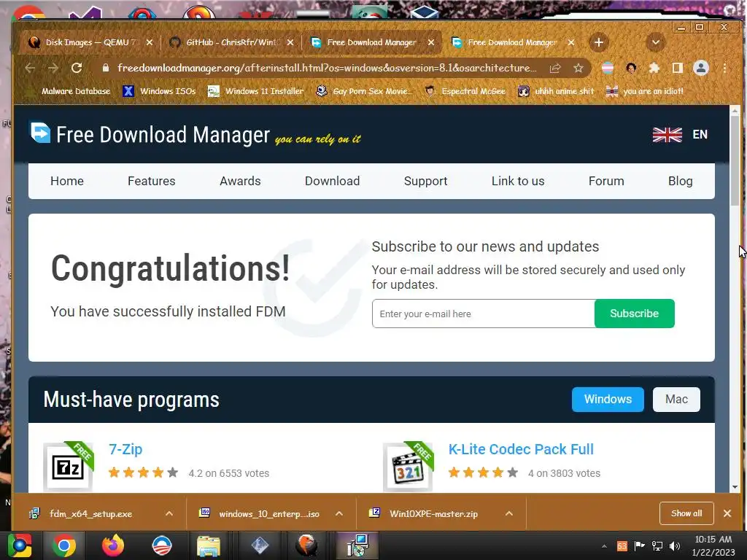
Task: Click Show all downloads
Action: (x=686, y=513)
